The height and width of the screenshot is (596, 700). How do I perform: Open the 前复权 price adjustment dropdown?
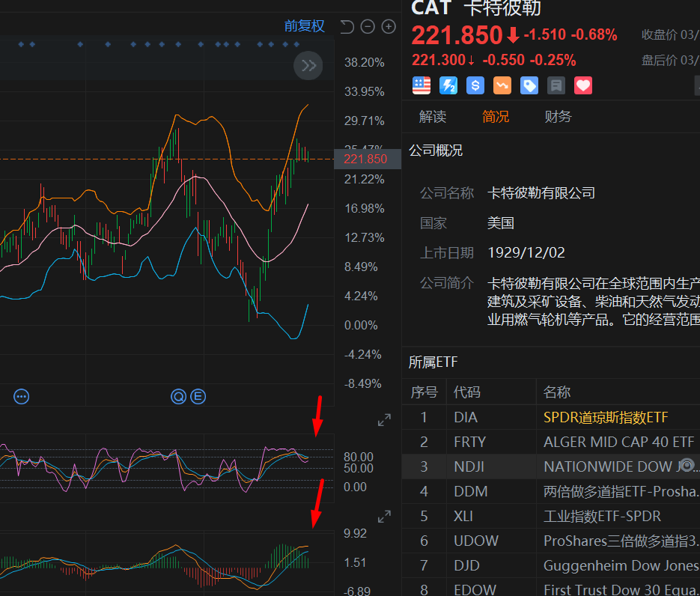(x=304, y=26)
